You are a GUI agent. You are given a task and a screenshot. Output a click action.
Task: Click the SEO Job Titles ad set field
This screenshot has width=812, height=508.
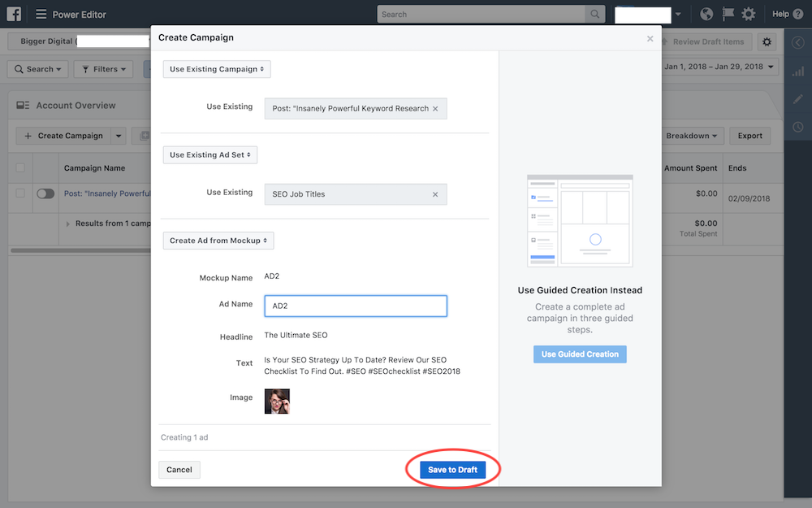(x=356, y=194)
